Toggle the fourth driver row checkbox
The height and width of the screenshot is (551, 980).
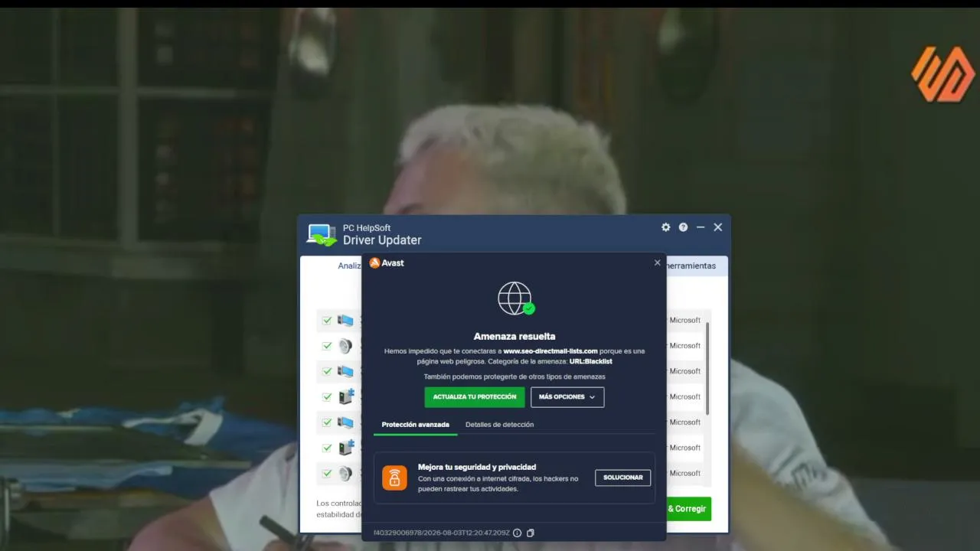(x=327, y=396)
